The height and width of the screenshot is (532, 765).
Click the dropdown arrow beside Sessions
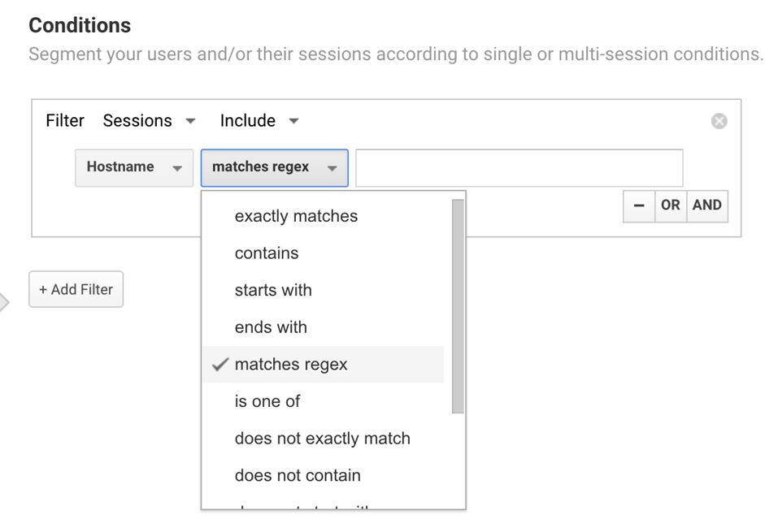click(x=190, y=120)
